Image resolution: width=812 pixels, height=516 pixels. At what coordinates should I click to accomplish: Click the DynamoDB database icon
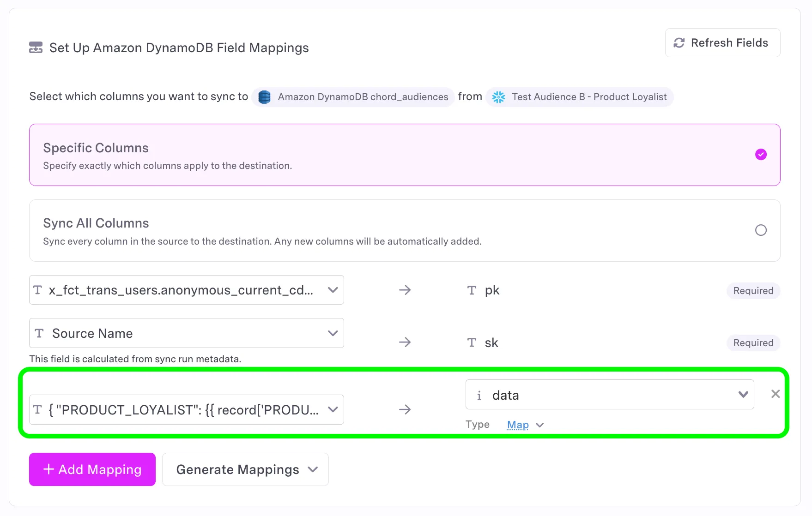click(x=264, y=97)
